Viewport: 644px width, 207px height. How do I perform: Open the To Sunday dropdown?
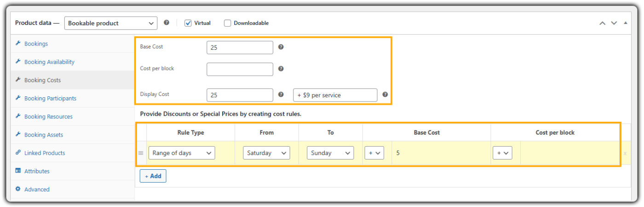[330, 153]
